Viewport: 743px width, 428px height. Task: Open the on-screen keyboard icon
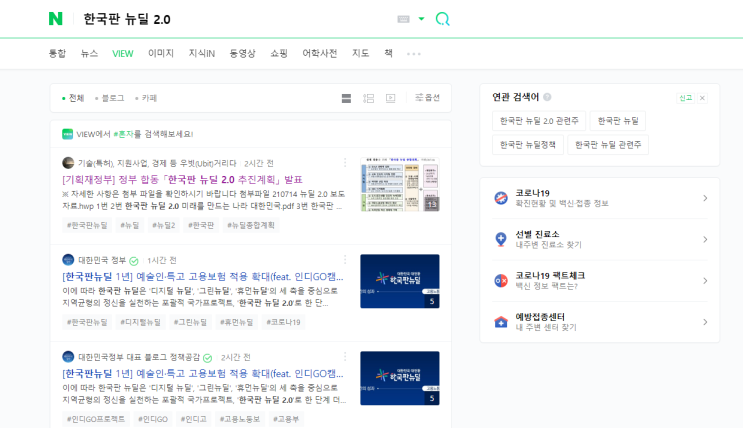(403, 19)
